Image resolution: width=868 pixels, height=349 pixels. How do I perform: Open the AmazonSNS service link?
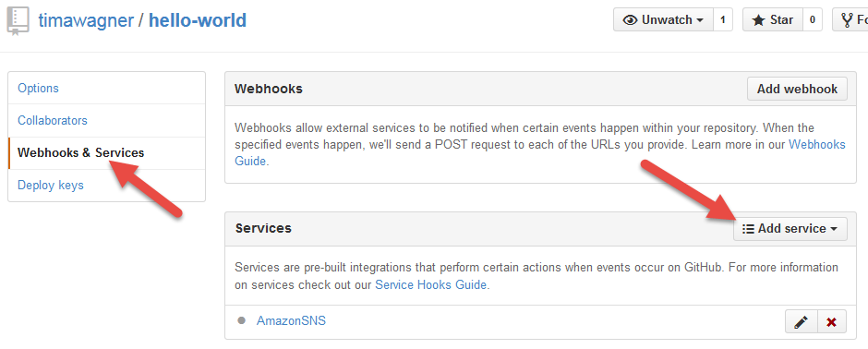tap(291, 320)
